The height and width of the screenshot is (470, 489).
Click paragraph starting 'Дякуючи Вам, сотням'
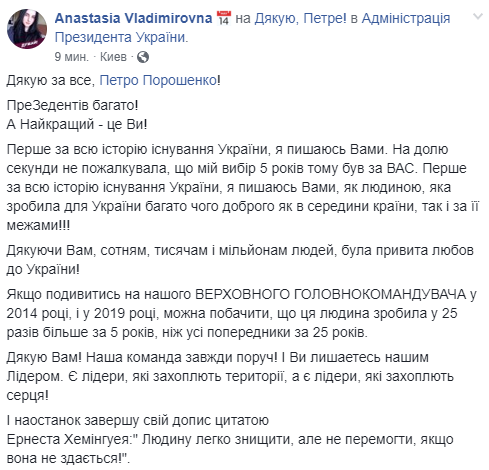point(240,260)
